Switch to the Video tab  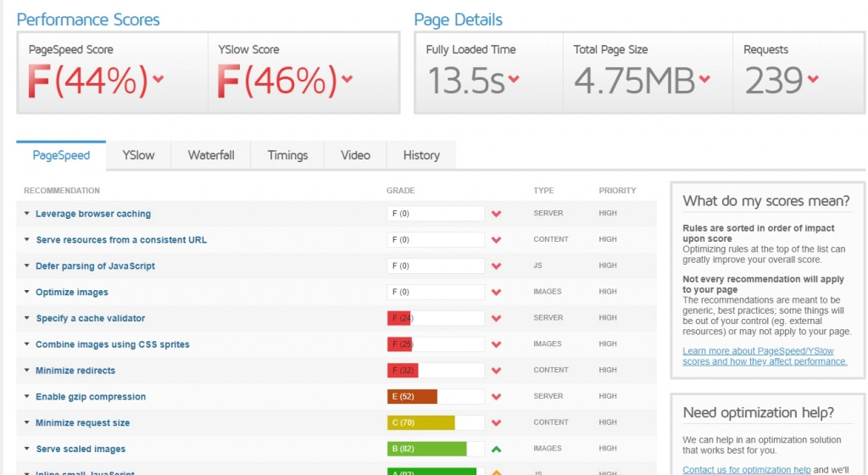(x=355, y=155)
